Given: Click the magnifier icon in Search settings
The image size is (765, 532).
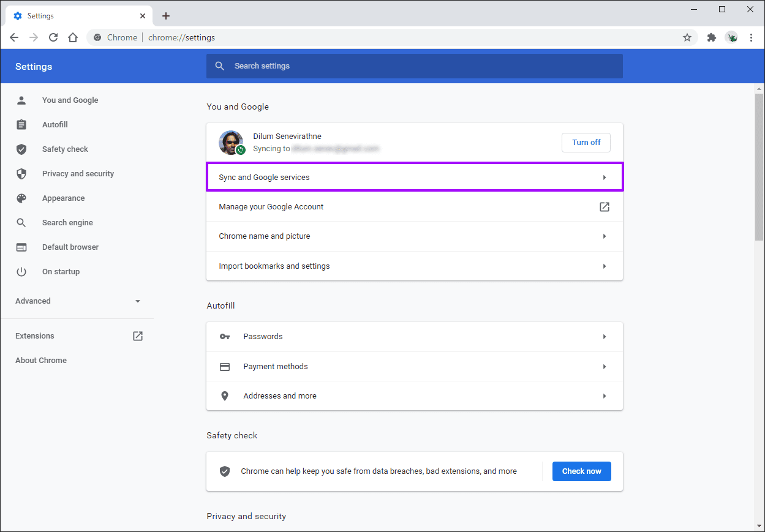Looking at the screenshot, I should (x=220, y=66).
